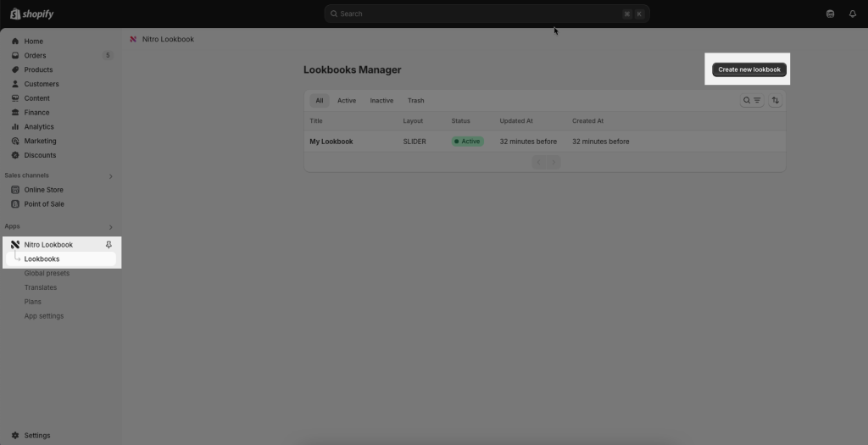
Task: Click the Content icon in the sidebar
Action: (x=15, y=98)
